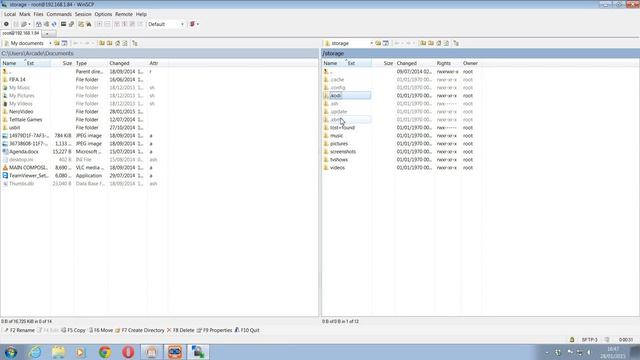
Task: Launch Opera browser from the taskbar
Action: [x=128, y=352]
